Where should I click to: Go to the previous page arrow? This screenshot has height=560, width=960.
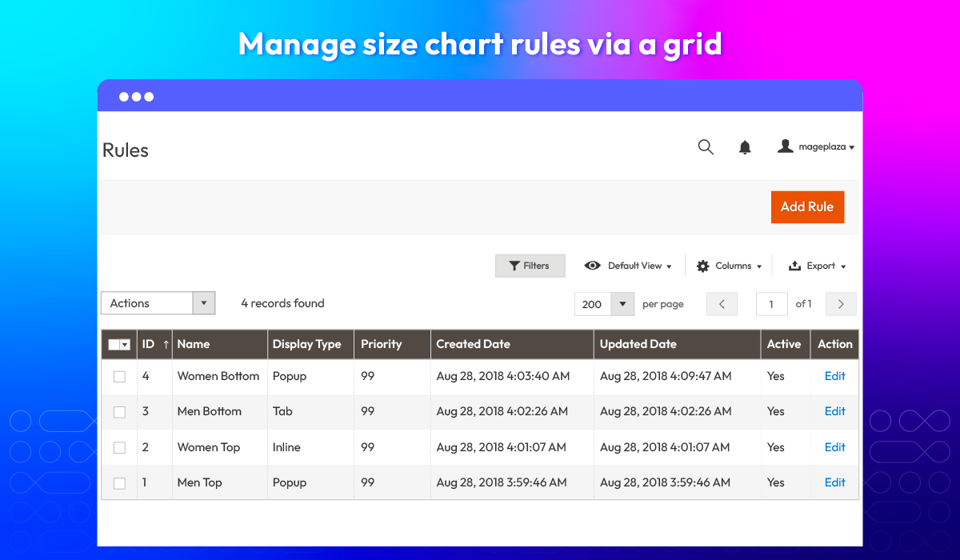[x=722, y=304]
